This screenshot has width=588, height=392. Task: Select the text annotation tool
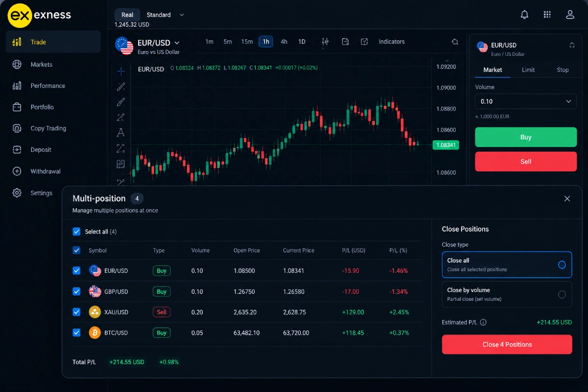point(121,132)
